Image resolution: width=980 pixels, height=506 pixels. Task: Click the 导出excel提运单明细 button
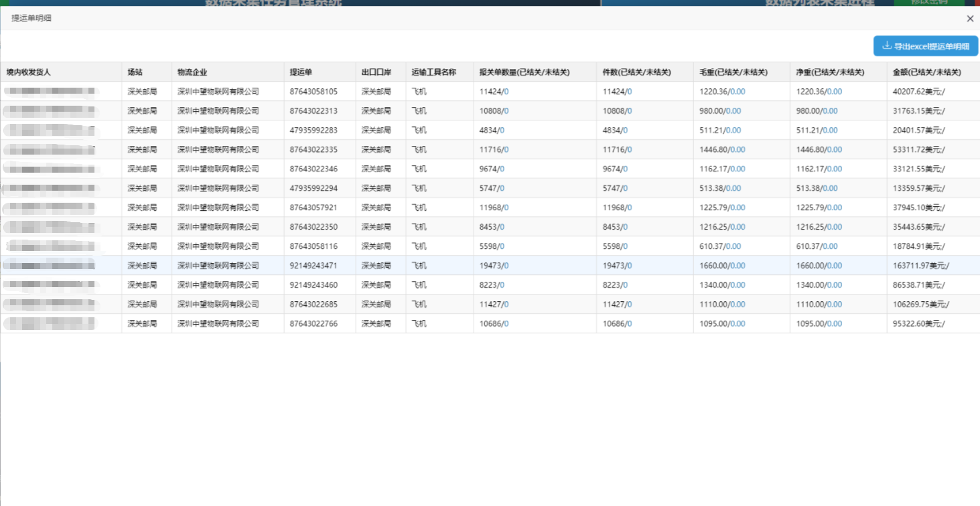coord(925,46)
